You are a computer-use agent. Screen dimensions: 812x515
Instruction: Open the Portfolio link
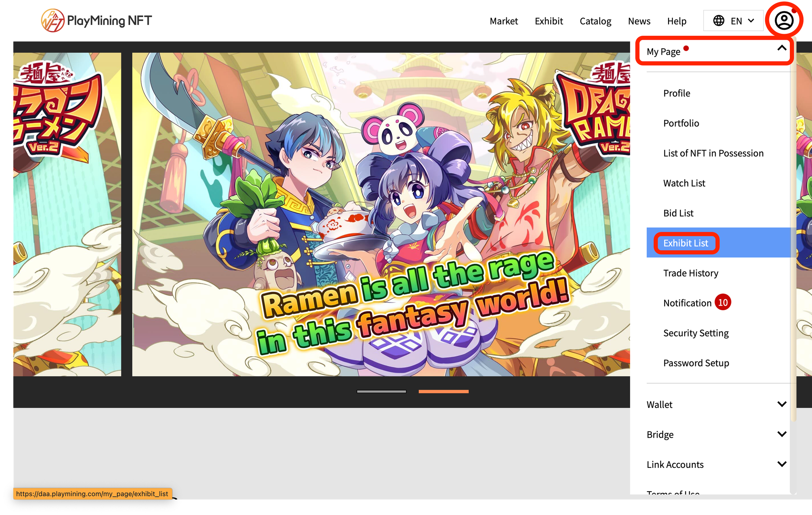click(681, 123)
